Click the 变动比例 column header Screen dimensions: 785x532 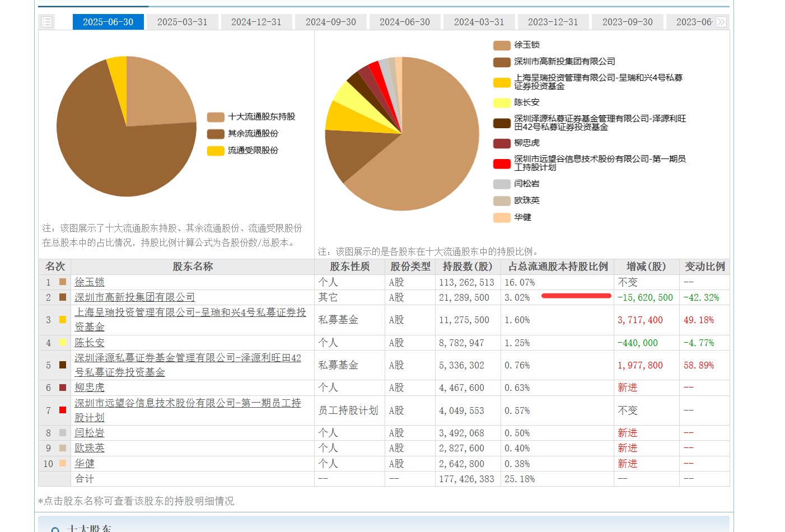(705, 267)
